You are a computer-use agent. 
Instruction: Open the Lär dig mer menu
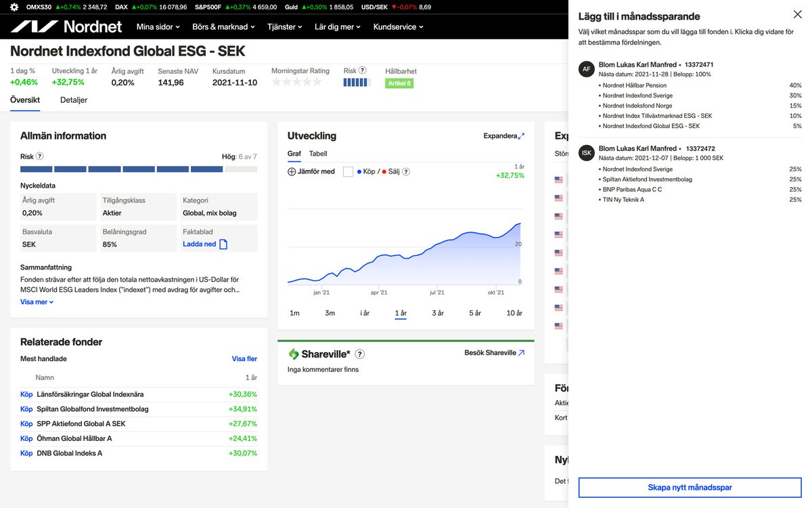tap(338, 27)
